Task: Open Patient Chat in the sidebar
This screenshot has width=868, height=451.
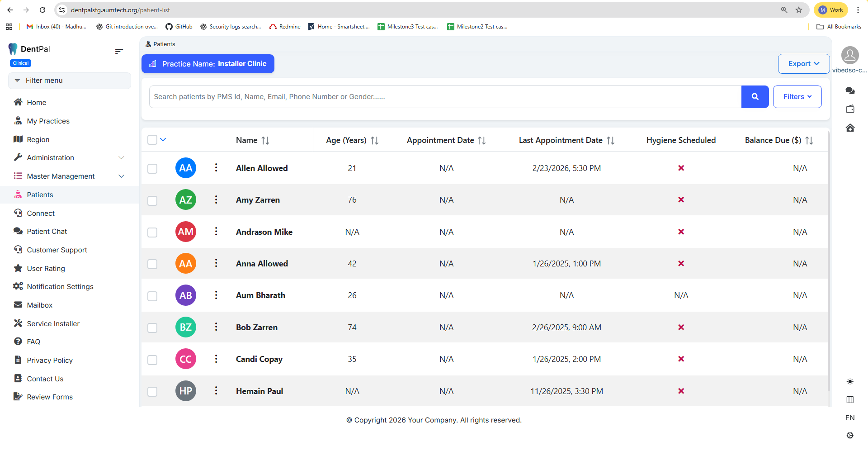Action: (47, 232)
